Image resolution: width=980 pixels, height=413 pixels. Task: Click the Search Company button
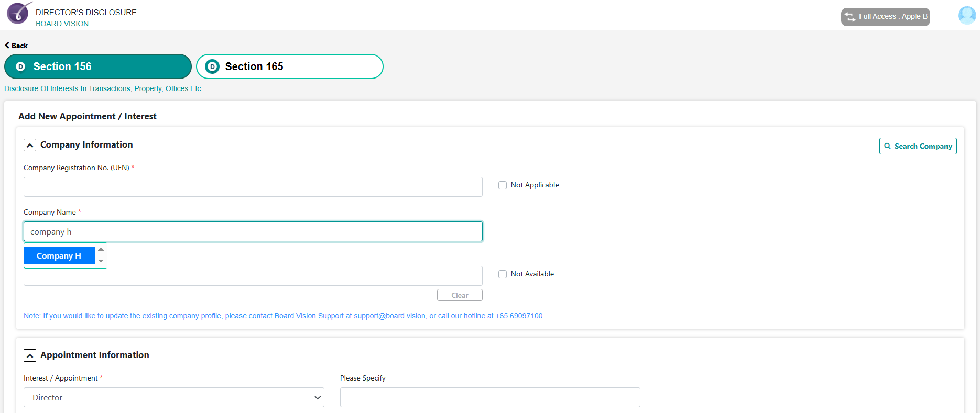point(918,146)
